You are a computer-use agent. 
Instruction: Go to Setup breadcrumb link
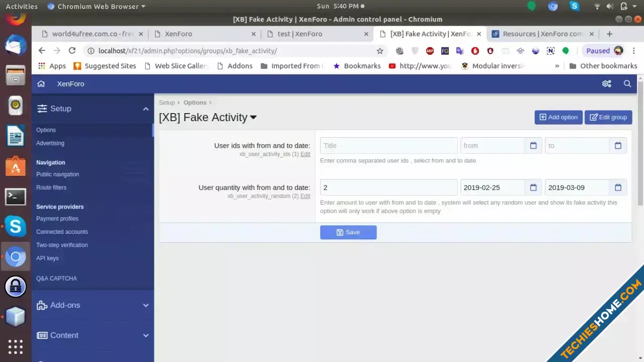(x=167, y=103)
